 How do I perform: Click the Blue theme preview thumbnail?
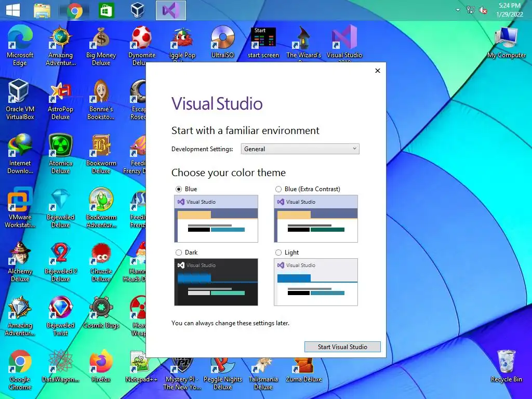tap(216, 219)
